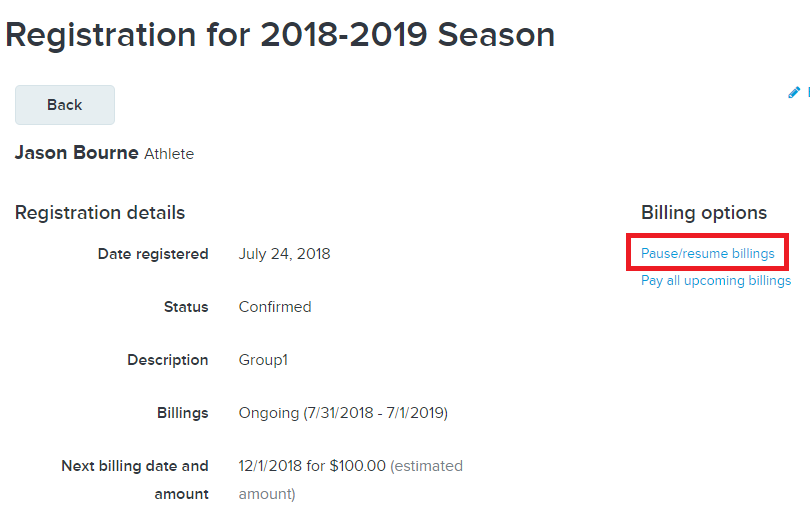Click the Billings field label

point(182,413)
